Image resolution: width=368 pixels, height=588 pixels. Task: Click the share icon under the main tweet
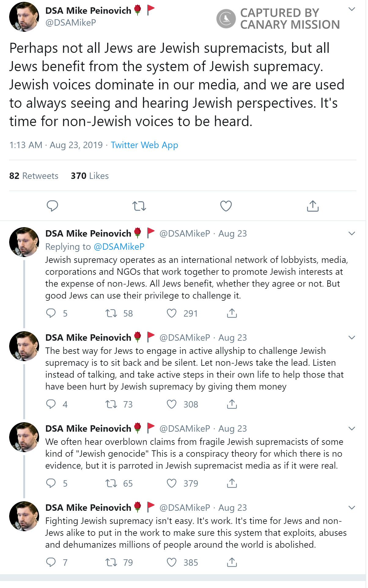(x=312, y=206)
